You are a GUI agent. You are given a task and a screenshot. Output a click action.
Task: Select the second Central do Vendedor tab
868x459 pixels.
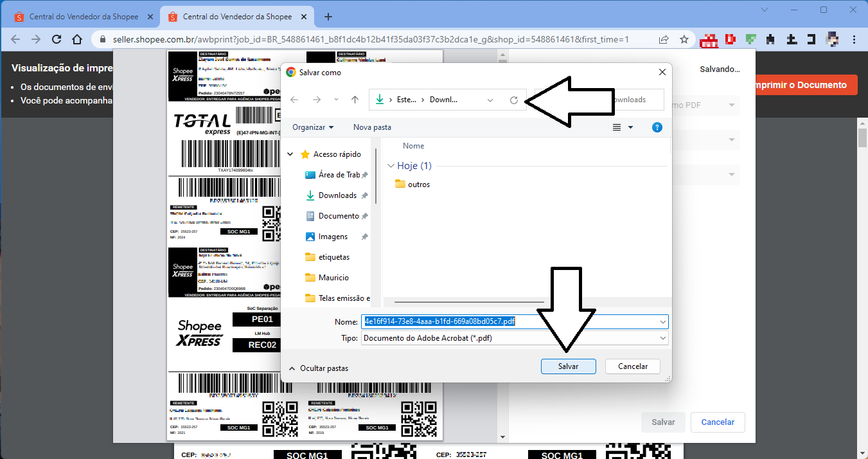(x=237, y=17)
